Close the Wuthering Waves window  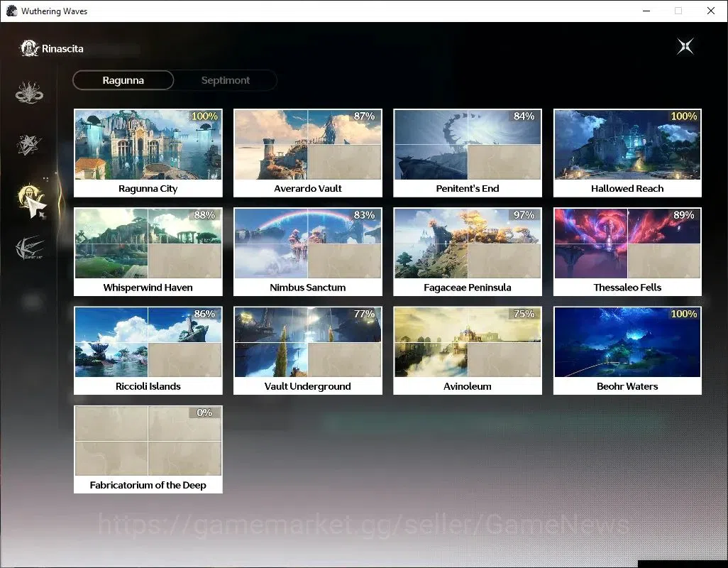(x=711, y=11)
